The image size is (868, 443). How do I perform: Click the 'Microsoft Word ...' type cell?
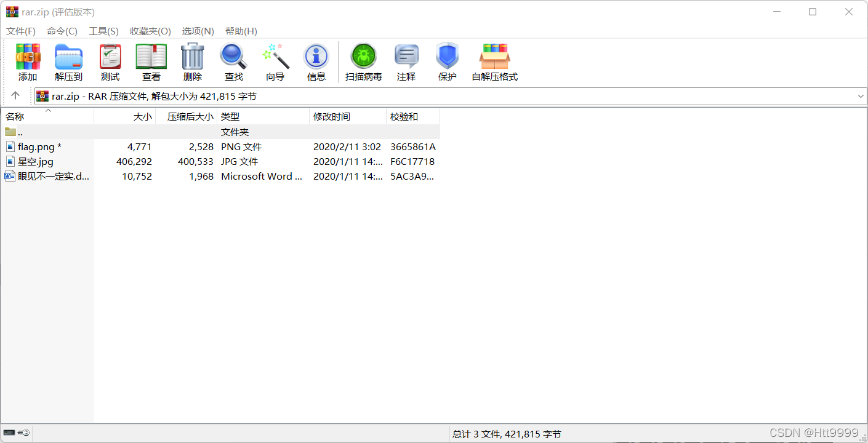tap(262, 176)
